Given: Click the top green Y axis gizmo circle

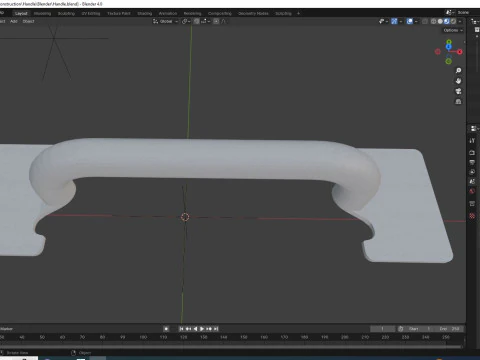Looking at the screenshot, I should pos(449,42).
